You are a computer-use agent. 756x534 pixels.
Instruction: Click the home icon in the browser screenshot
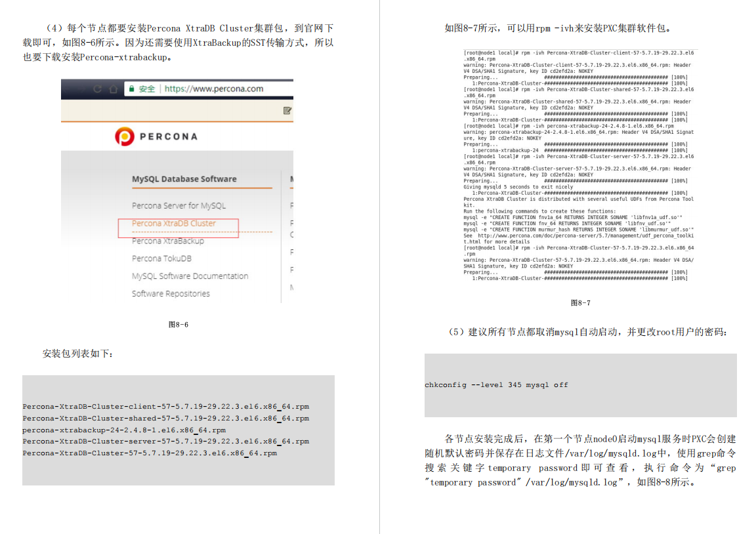click(x=114, y=89)
